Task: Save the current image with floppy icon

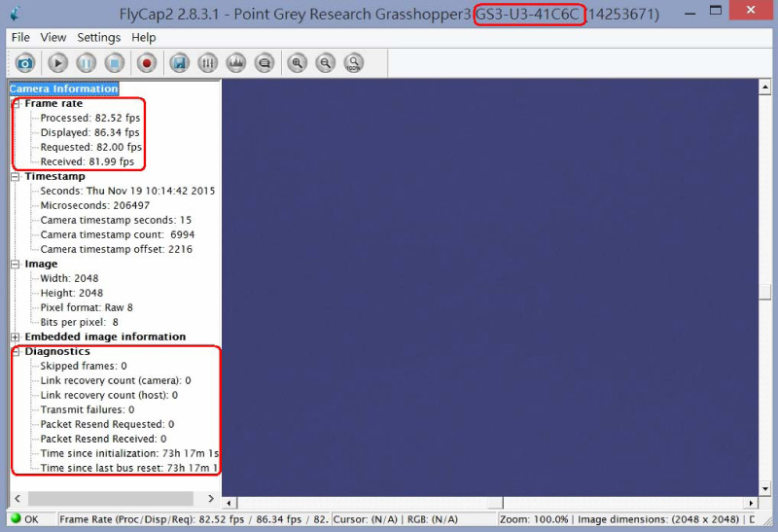Action: [x=179, y=63]
